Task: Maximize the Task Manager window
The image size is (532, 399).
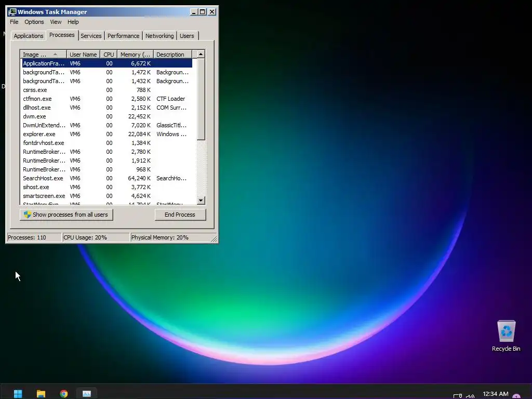Action: click(x=203, y=12)
